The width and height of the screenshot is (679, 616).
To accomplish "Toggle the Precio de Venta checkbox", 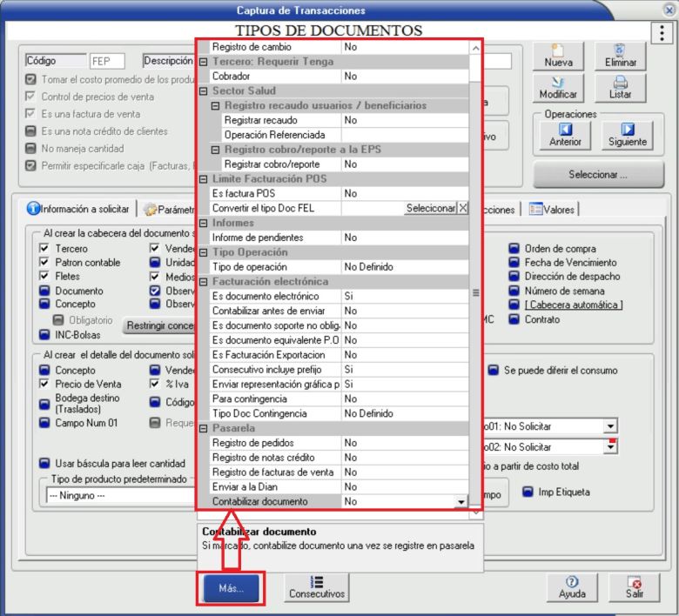I will tap(44, 384).
